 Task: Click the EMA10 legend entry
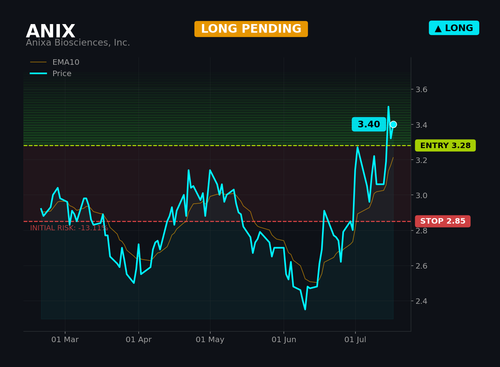(55, 62)
